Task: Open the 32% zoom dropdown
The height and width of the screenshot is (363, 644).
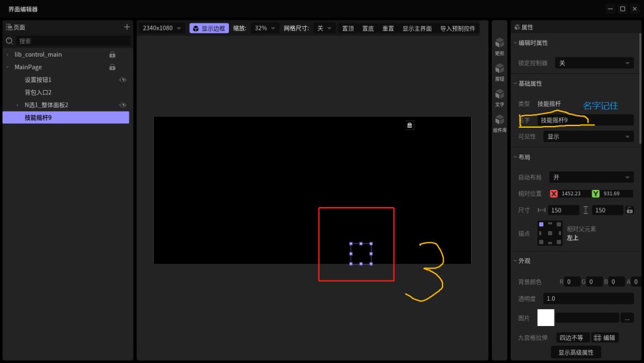Action: point(265,28)
